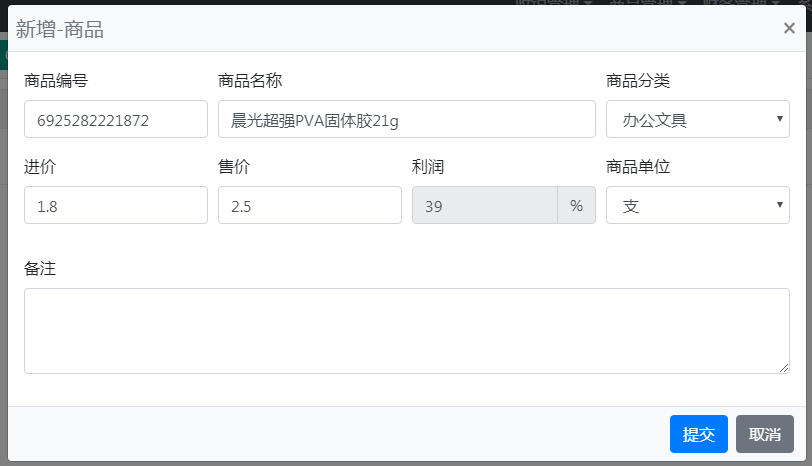This screenshot has width=812, height=466.
Task: Click the 商品单位 label
Action: 638,167
